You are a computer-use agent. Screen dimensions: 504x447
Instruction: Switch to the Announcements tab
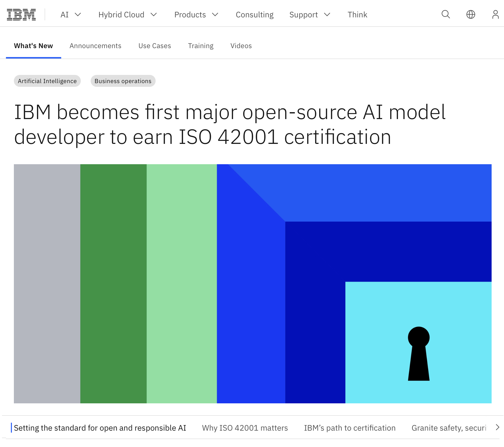[95, 46]
